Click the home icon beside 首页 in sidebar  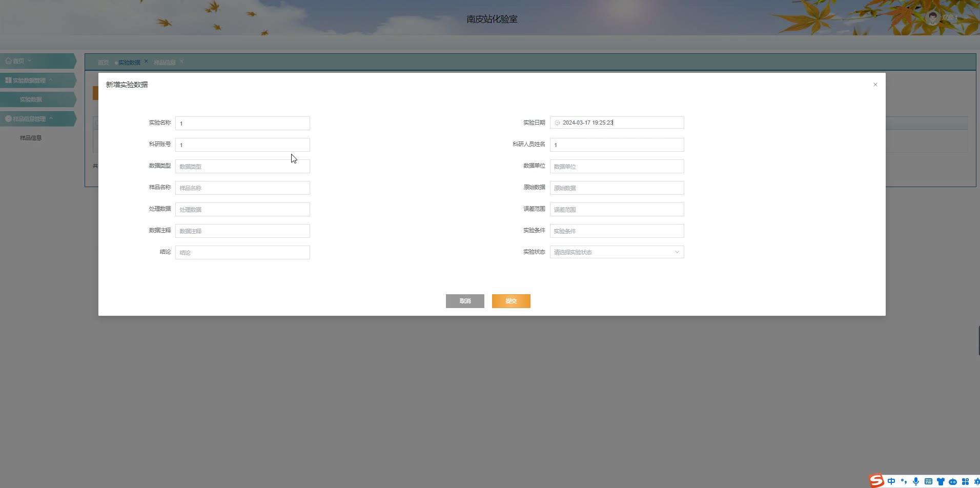(x=8, y=60)
